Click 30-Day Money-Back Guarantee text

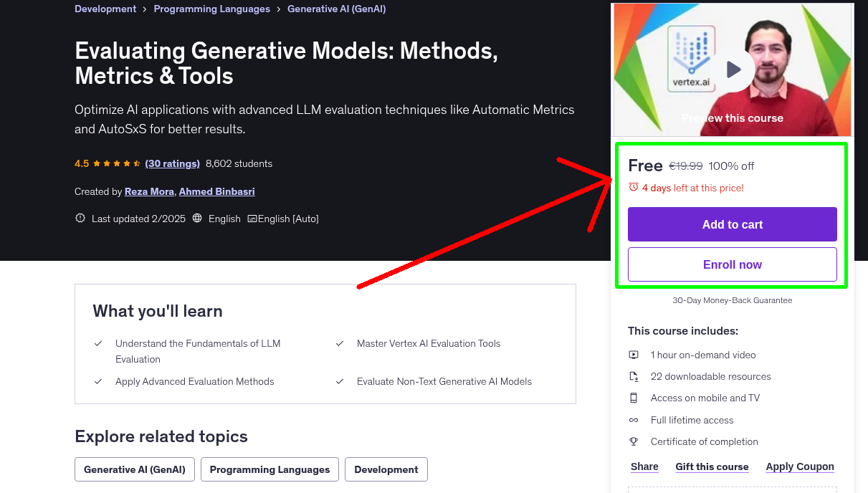pos(733,300)
